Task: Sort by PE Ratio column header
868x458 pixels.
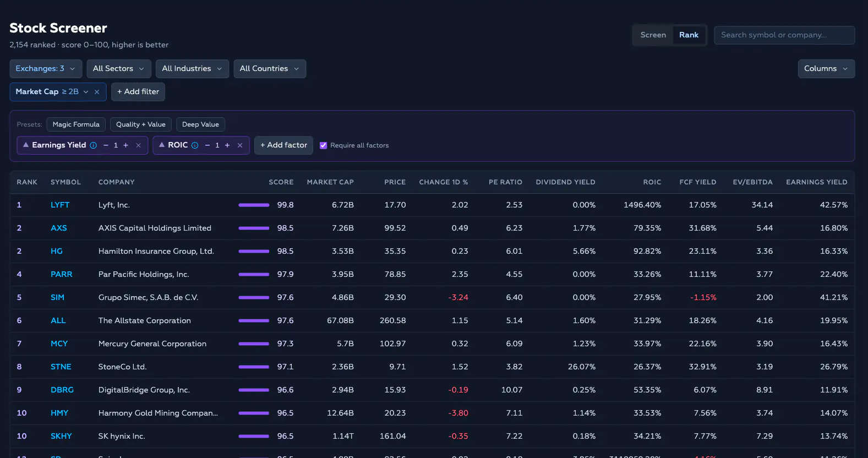Action: point(505,182)
